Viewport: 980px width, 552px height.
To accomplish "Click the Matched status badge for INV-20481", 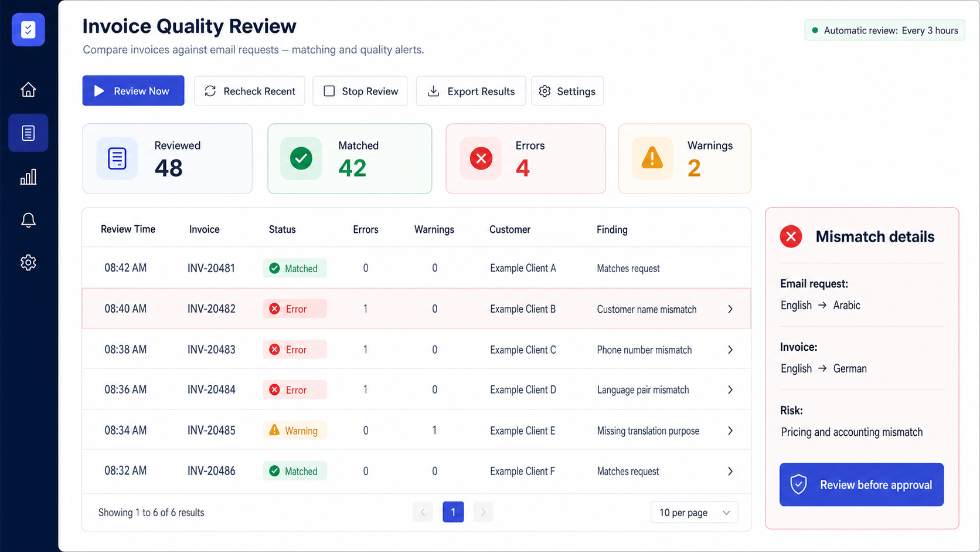I will coord(295,268).
